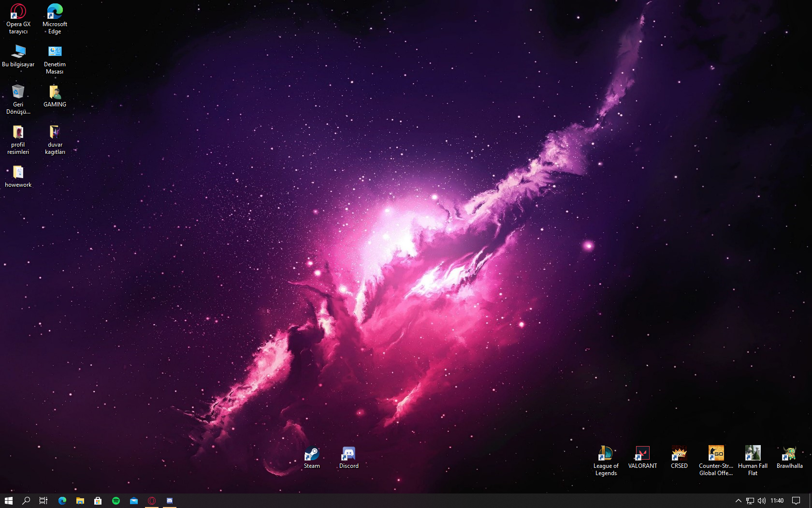This screenshot has width=812, height=508.
Task: Open Task View on the taskbar
Action: [x=43, y=501]
